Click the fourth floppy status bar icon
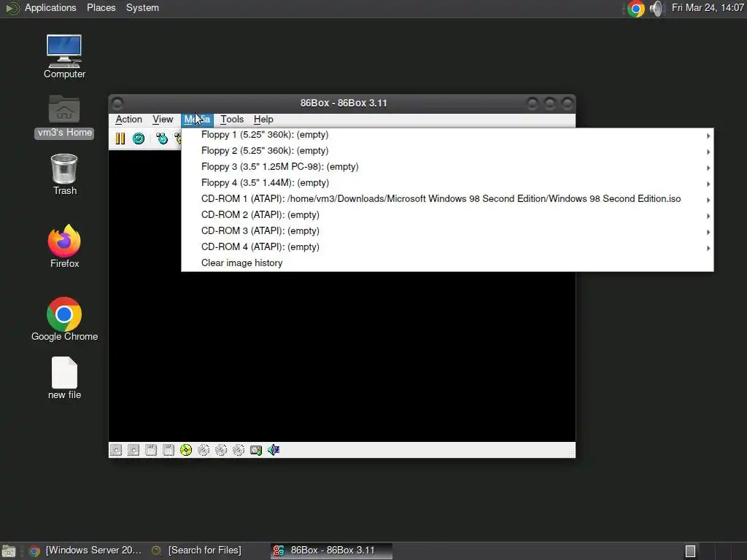Viewport: 747px width, 560px height. [169, 450]
